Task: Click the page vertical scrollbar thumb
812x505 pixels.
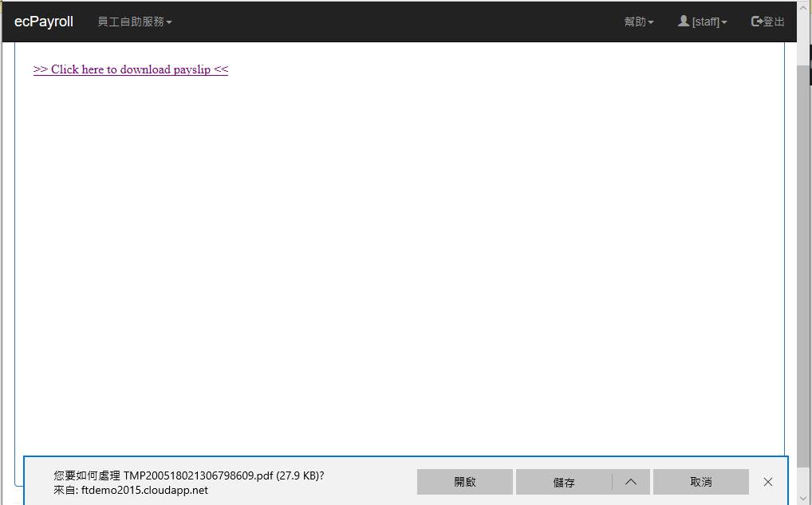Action: coord(803,265)
